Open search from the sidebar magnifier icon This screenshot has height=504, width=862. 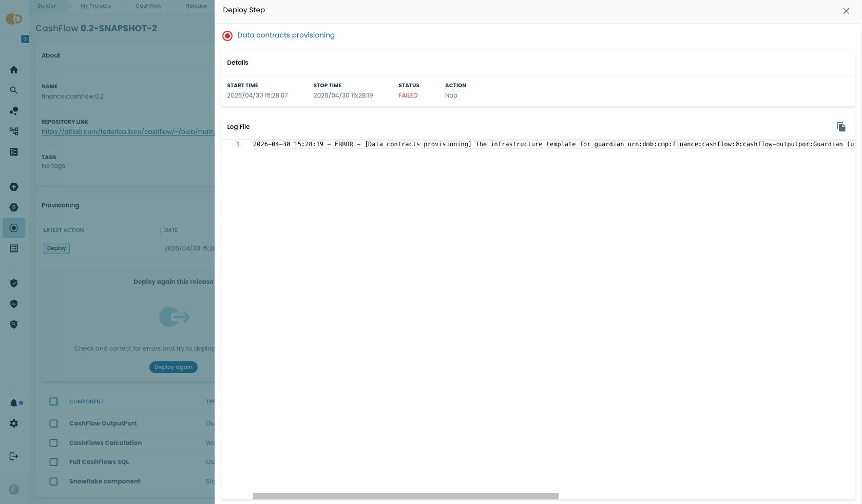coord(14,90)
